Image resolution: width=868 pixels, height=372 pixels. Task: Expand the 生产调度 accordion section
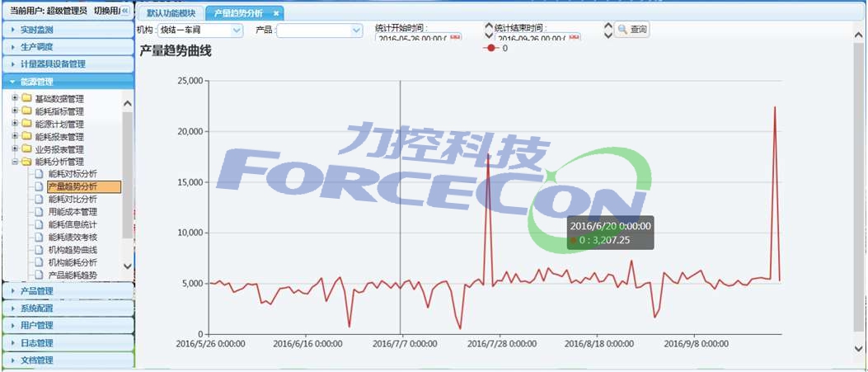coord(68,46)
